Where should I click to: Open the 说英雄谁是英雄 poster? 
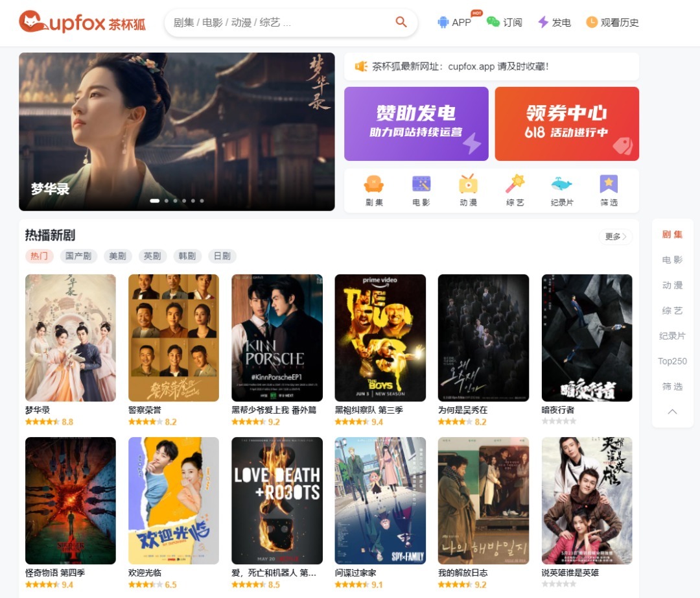[x=587, y=501]
